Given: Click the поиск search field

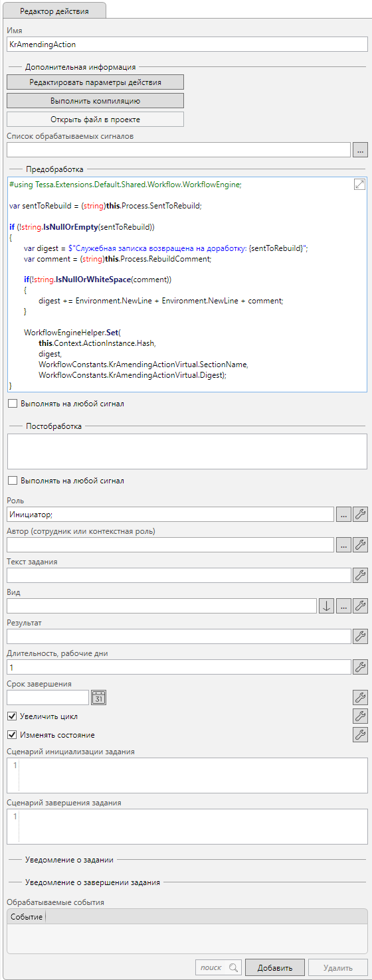Looking at the screenshot, I should click(219, 967).
